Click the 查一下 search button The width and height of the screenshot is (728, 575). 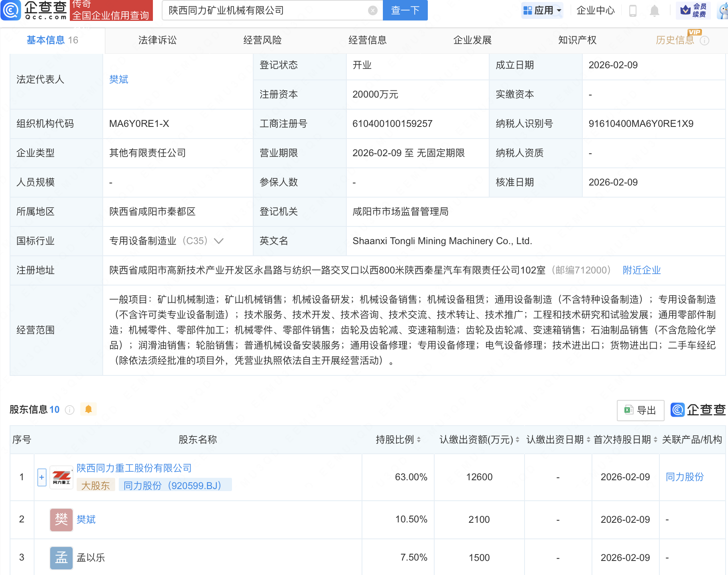pyautogui.click(x=405, y=10)
